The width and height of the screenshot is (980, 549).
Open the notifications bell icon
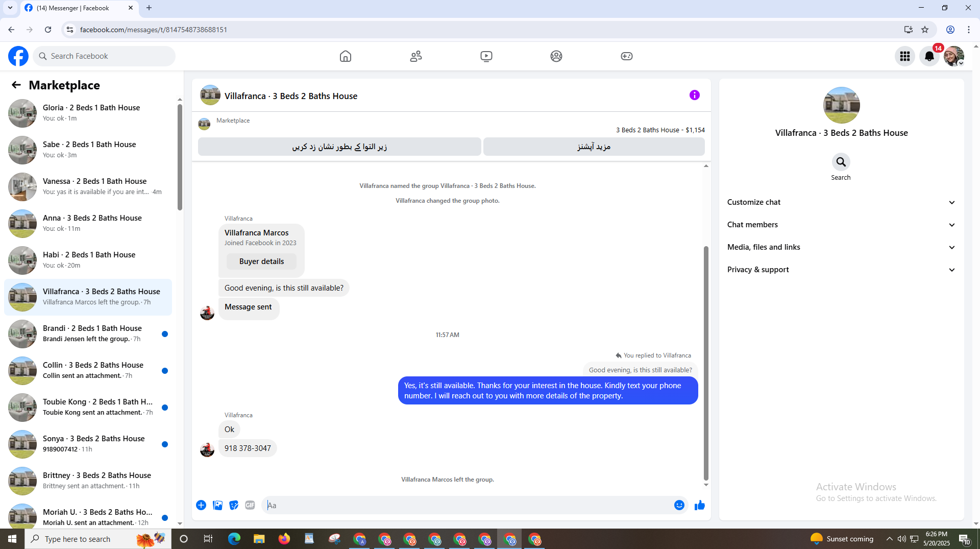click(929, 56)
